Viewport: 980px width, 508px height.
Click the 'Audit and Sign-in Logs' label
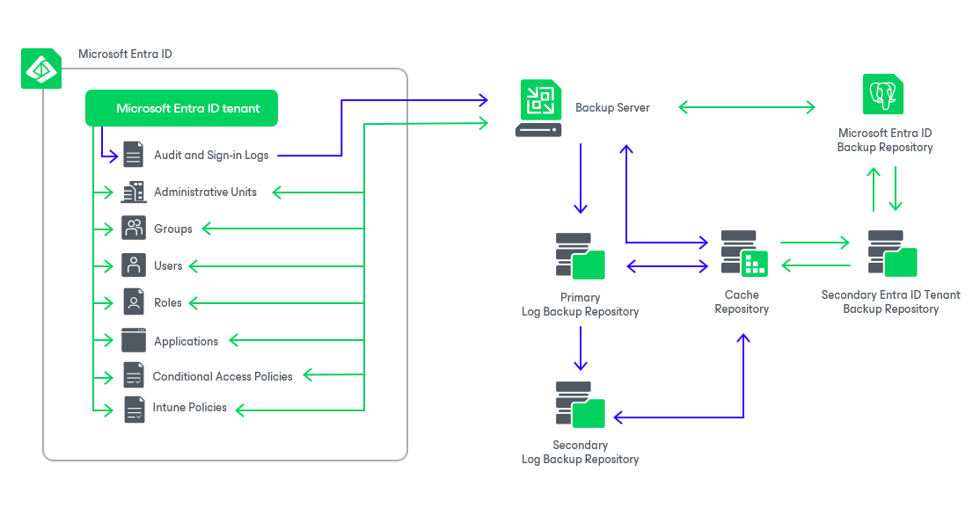tap(211, 156)
